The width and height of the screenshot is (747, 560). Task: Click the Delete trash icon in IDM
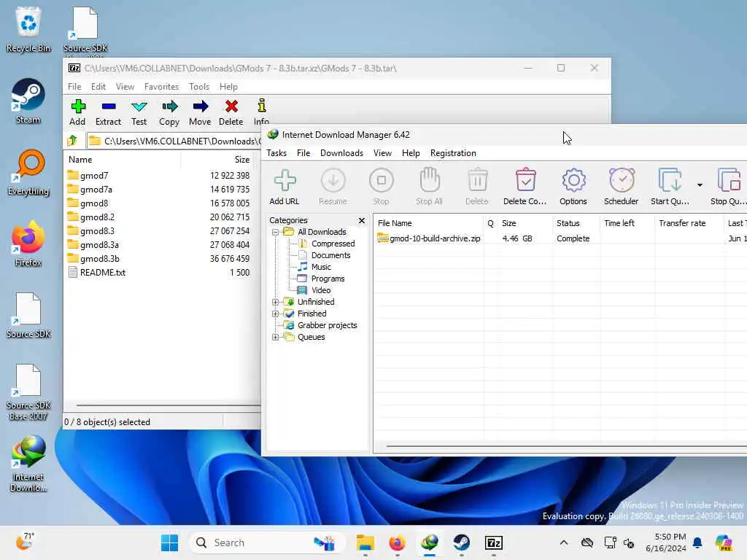pos(477,181)
